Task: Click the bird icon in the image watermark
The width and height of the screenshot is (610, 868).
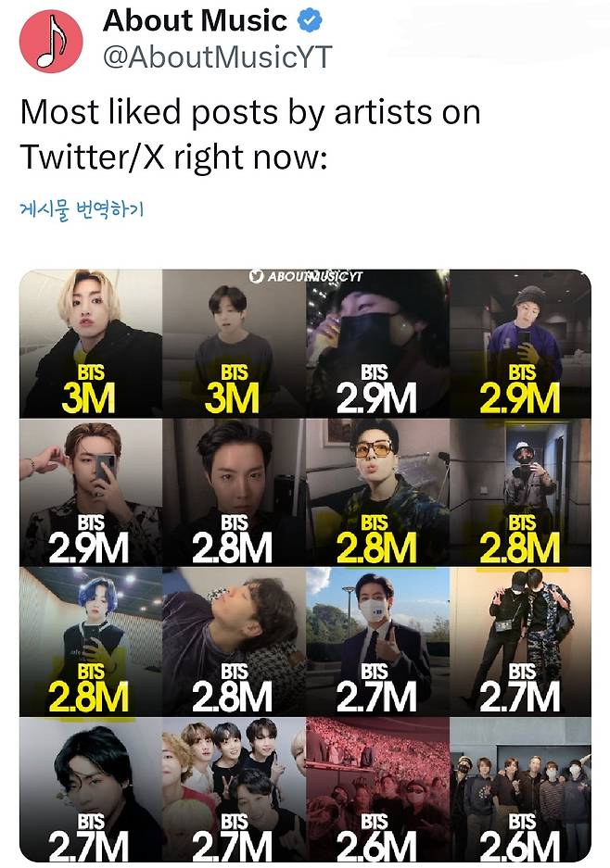Action: tap(257, 276)
